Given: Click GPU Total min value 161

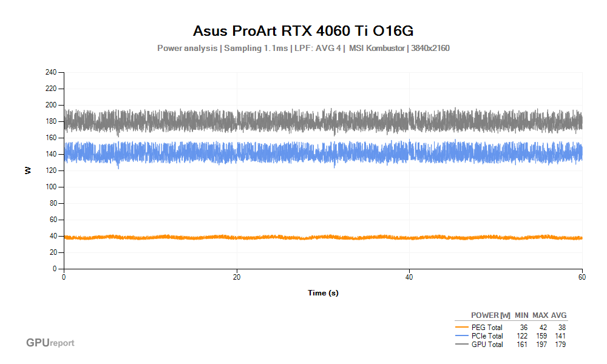Looking at the screenshot, I should pos(522,345).
